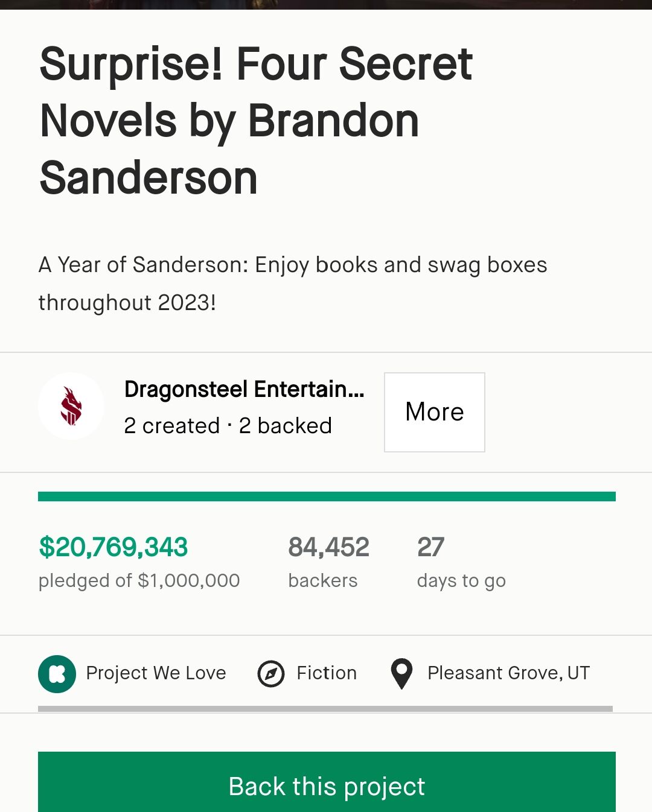Open the Fiction category link
Image resolution: width=652 pixels, height=812 pixels.
tap(327, 673)
